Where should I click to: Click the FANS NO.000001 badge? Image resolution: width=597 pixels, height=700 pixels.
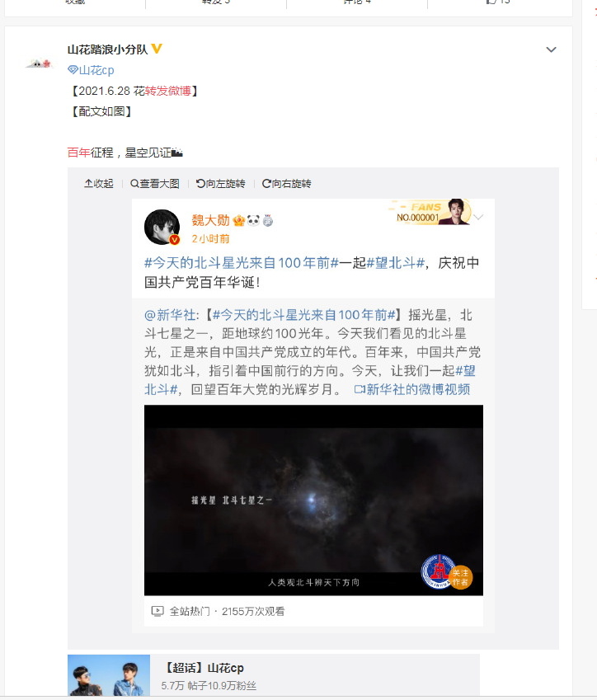click(x=430, y=212)
